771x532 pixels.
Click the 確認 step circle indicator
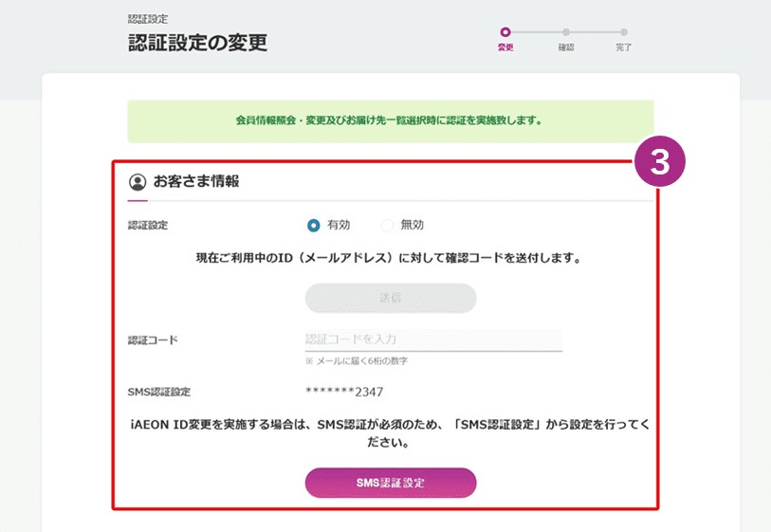click(566, 32)
